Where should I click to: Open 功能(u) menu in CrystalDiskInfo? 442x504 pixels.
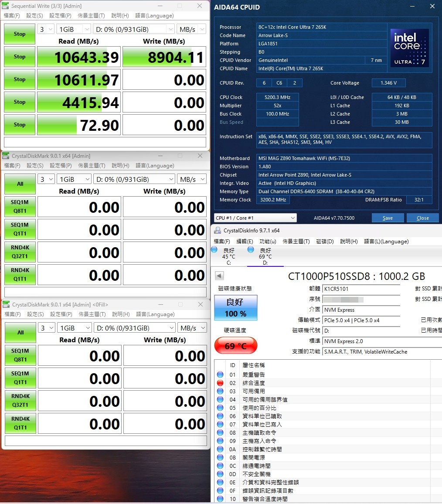[268, 242]
